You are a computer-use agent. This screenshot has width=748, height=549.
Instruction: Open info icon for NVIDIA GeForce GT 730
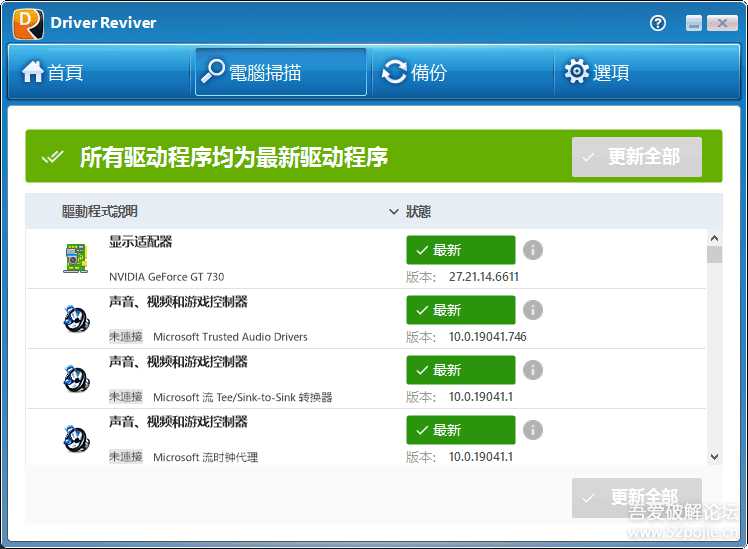click(533, 250)
